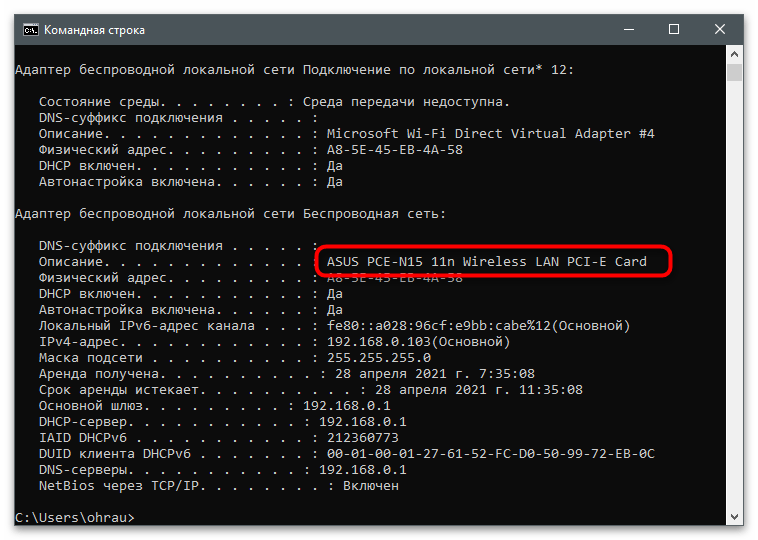Maximize the Командная строка window

pyautogui.click(x=674, y=30)
